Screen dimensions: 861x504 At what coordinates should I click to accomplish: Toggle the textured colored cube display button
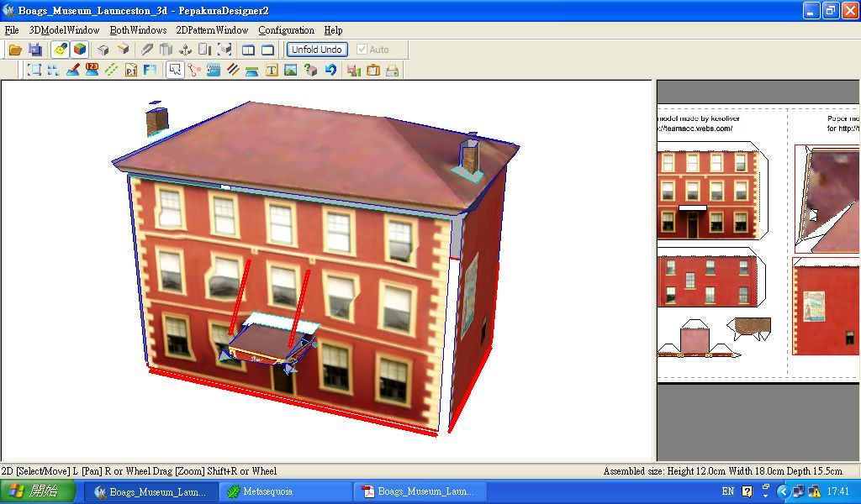coord(79,50)
